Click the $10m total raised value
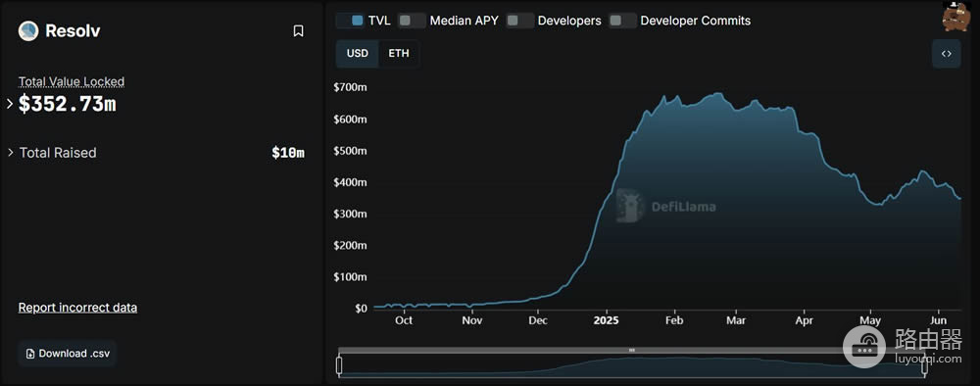This screenshot has width=980, height=386. (288, 153)
